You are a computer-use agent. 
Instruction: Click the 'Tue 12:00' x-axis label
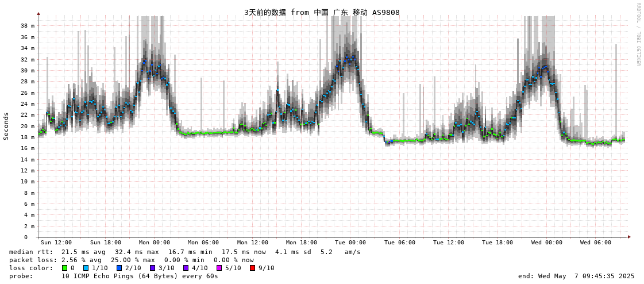coord(449,243)
